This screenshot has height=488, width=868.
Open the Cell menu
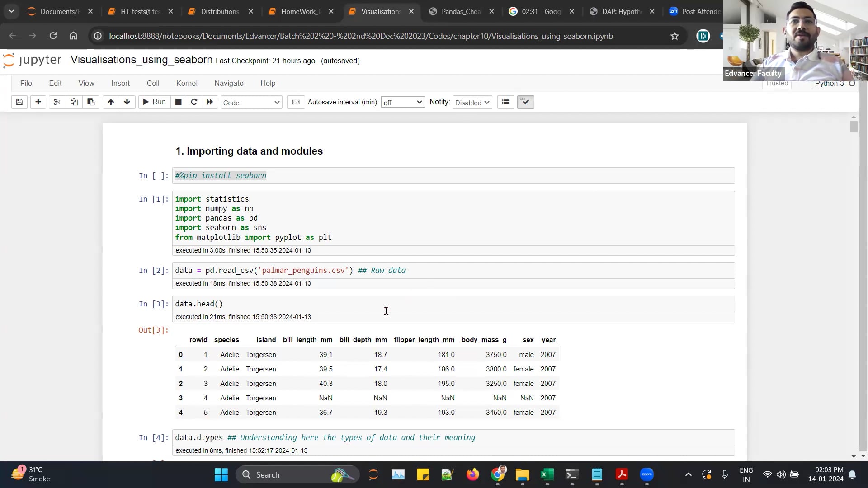(x=153, y=83)
